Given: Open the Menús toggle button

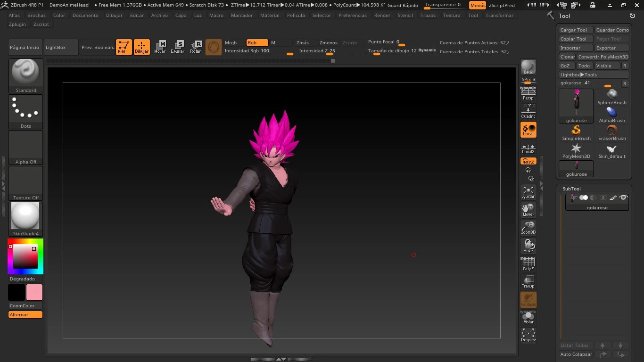Looking at the screenshot, I should point(478,5).
